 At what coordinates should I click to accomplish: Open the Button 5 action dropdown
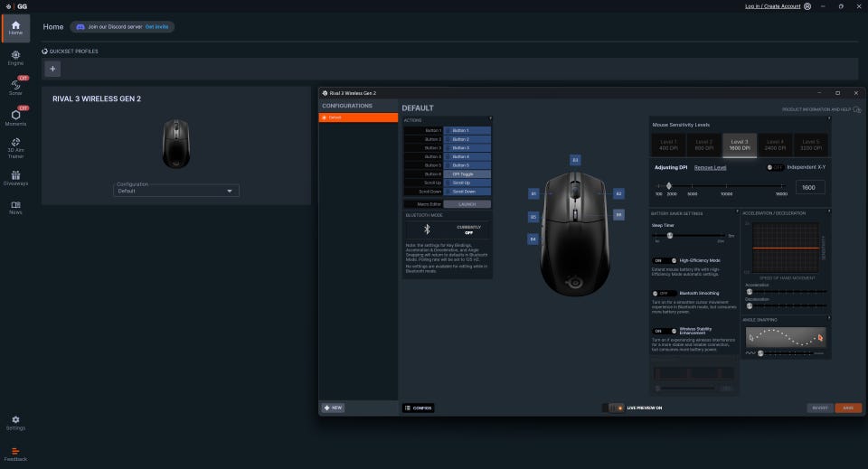(x=467, y=165)
